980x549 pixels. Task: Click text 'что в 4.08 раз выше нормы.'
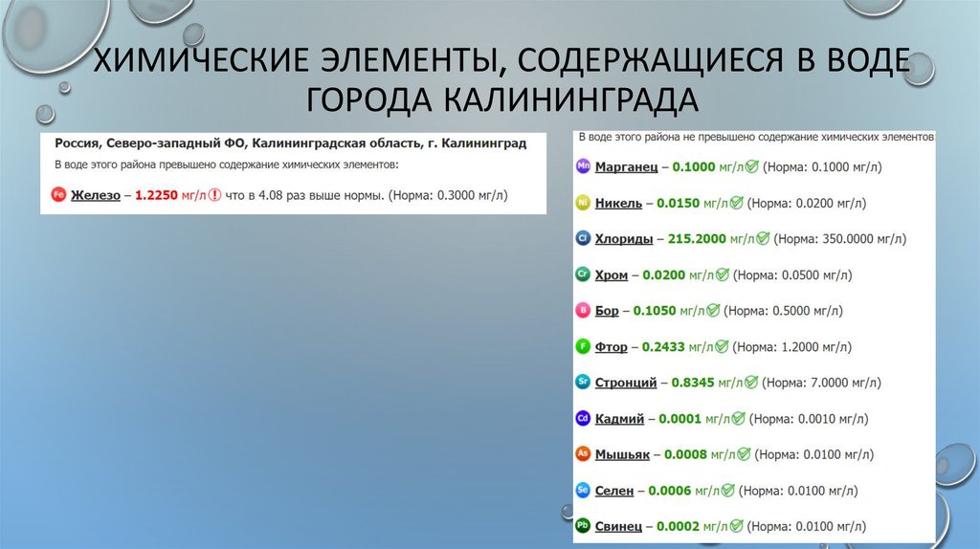pos(304,195)
